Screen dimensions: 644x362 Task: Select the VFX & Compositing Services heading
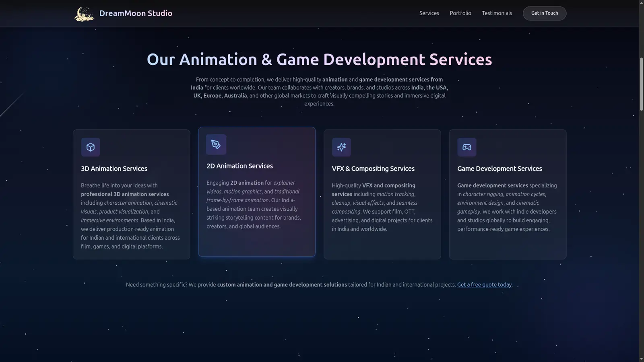373,169
